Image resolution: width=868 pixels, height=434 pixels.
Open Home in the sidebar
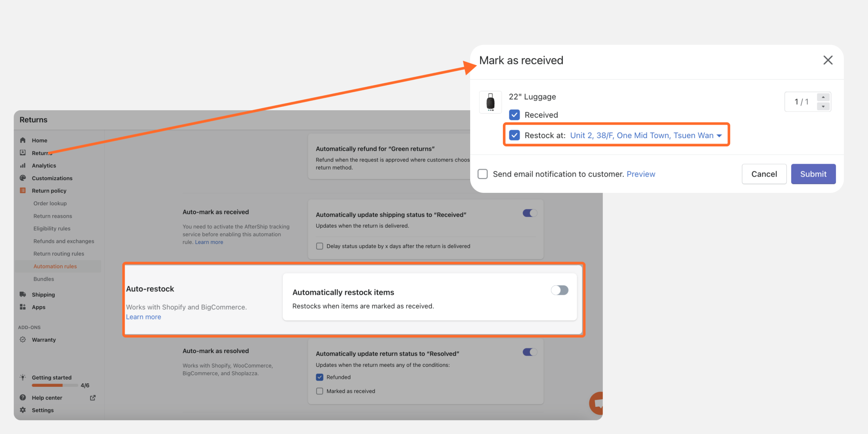tap(39, 140)
